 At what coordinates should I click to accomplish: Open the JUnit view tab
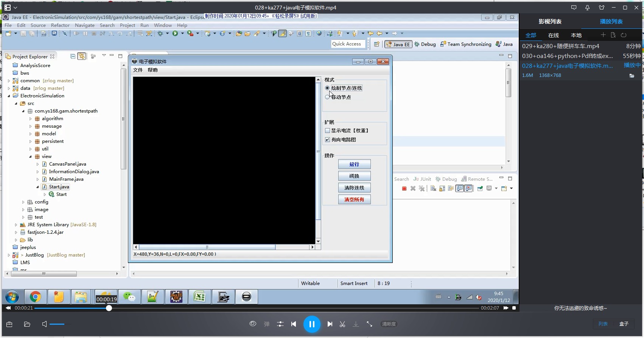tap(422, 179)
